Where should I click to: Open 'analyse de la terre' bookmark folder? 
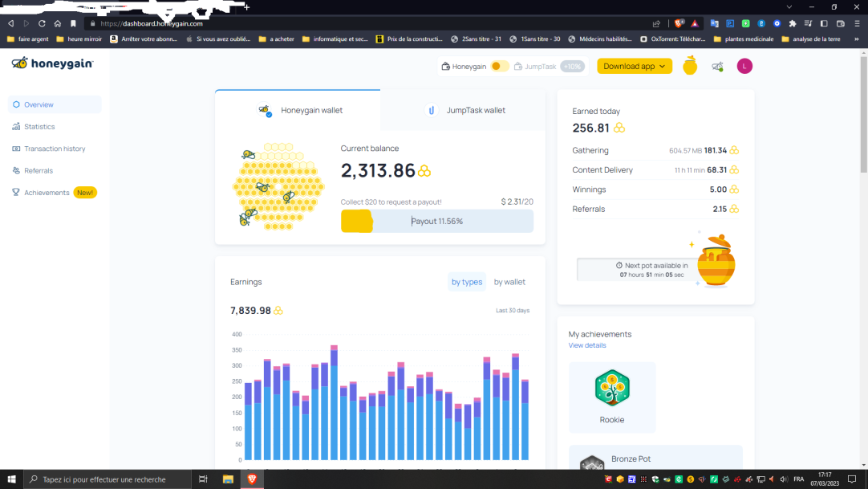tap(811, 39)
